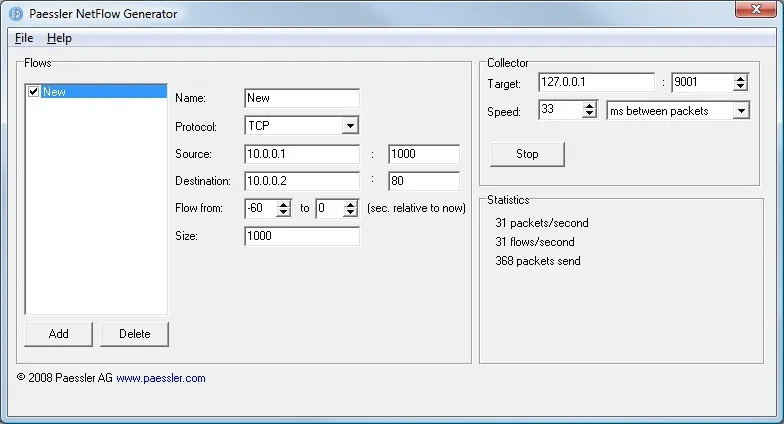Viewport: 784px width, 424px height.
Task: Click the Flow from -60 field
Action: coord(261,208)
